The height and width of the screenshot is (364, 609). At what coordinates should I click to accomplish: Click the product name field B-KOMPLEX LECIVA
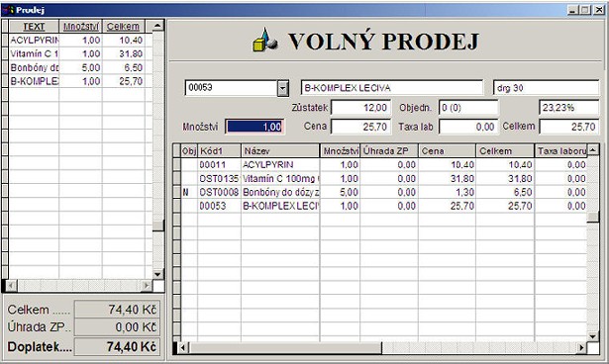(392, 88)
